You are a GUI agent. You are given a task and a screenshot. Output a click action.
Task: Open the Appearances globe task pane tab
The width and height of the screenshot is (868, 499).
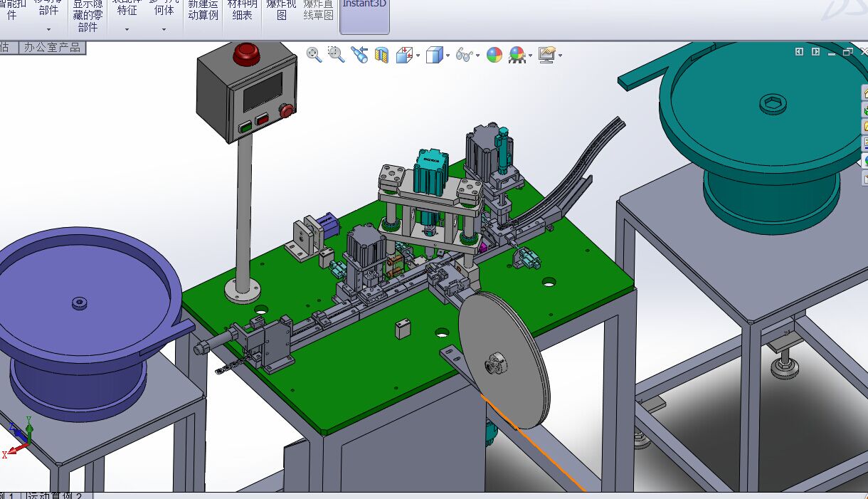pyautogui.click(x=864, y=161)
